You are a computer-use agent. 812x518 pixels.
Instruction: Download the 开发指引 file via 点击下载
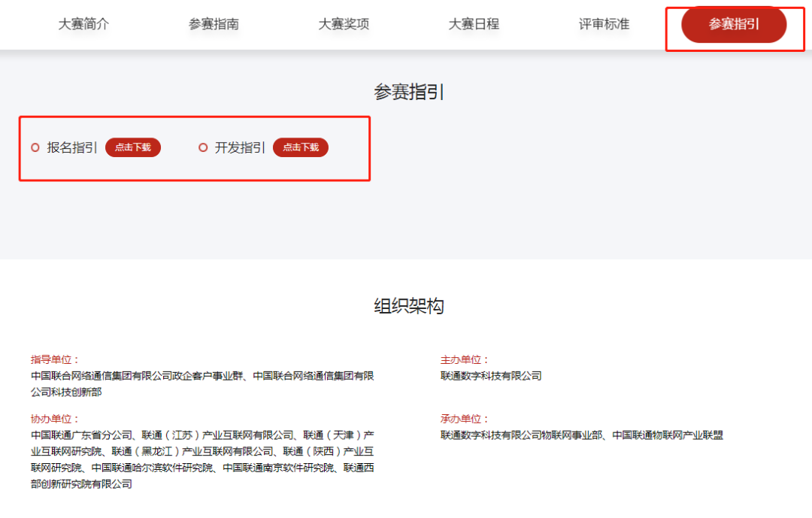point(300,147)
